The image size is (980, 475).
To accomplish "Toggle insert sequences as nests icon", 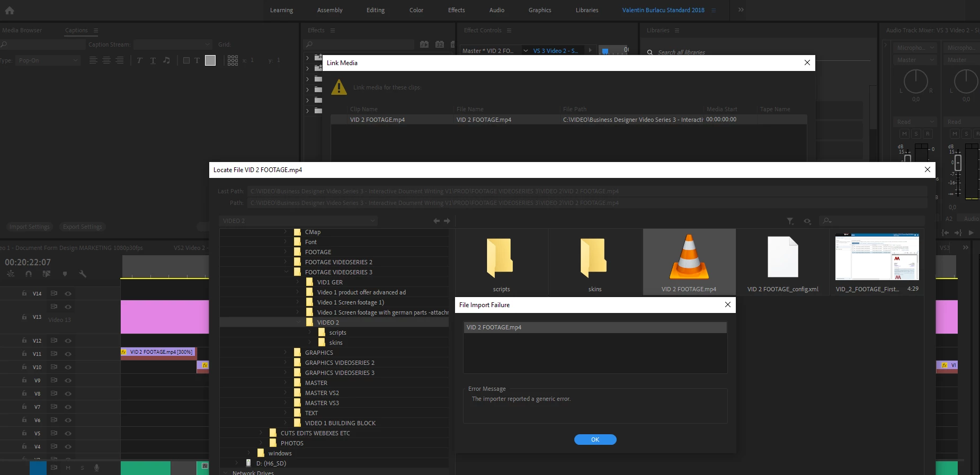I will 11,274.
